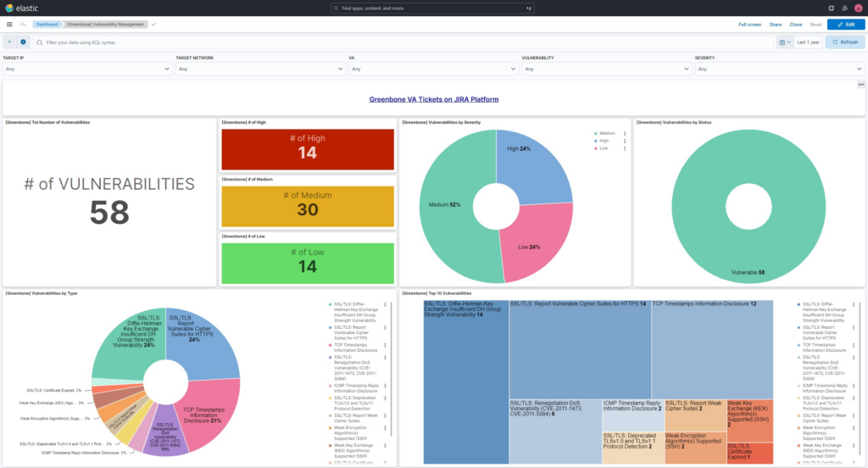Click the TCP Timestamps 12 treemap block

pos(712,349)
